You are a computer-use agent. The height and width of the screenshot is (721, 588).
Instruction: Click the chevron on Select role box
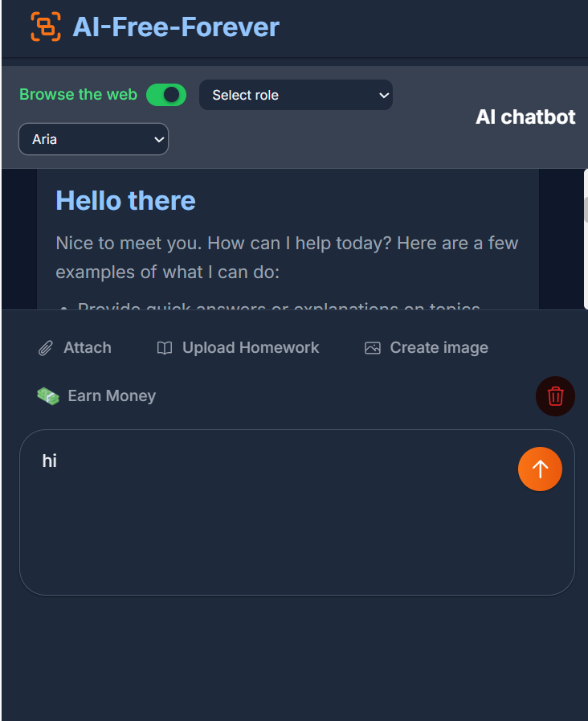pyautogui.click(x=384, y=95)
